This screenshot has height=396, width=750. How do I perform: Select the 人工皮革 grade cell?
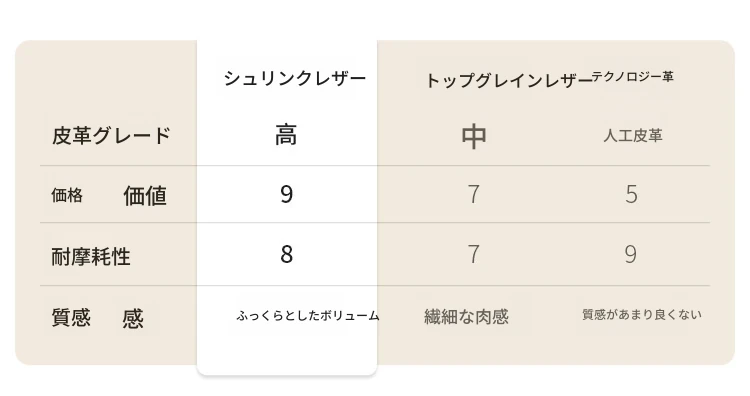[633, 136]
